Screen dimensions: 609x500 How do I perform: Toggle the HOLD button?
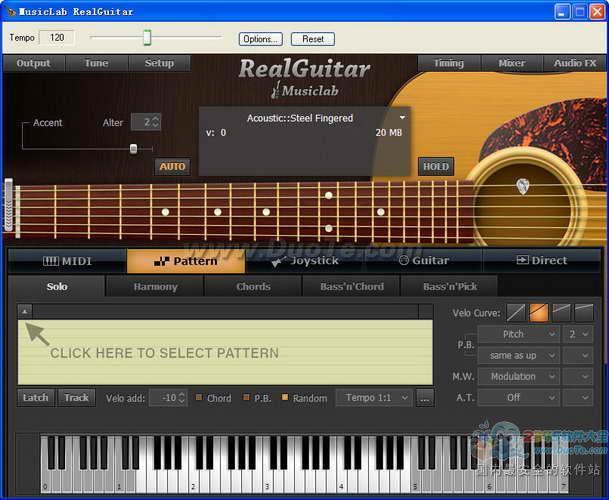point(436,167)
